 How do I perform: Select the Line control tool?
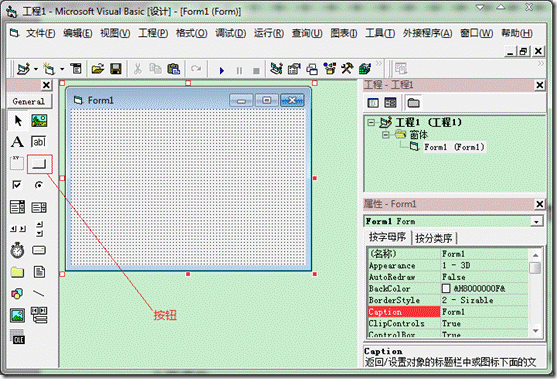[x=39, y=294]
